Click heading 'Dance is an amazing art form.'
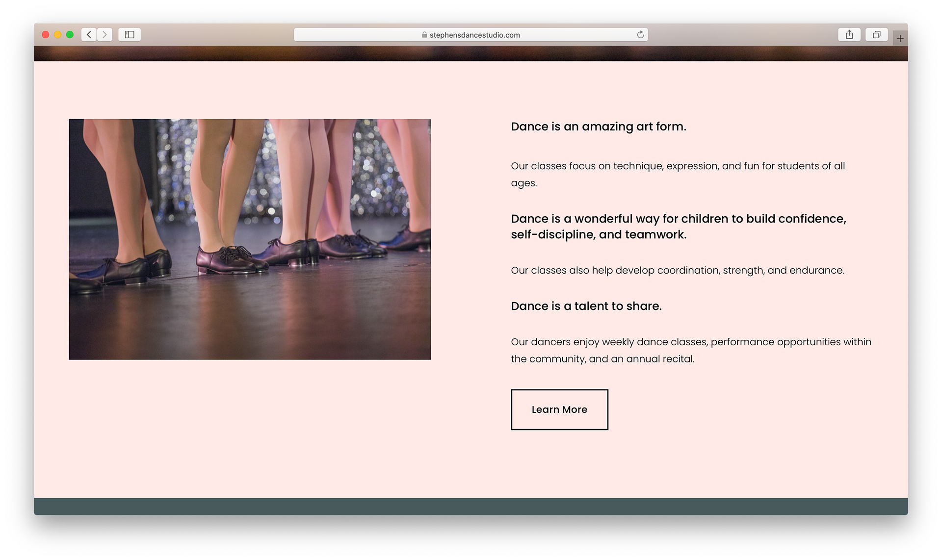Image resolution: width=942 pixels, height=560 pixels. click(599, 127)
